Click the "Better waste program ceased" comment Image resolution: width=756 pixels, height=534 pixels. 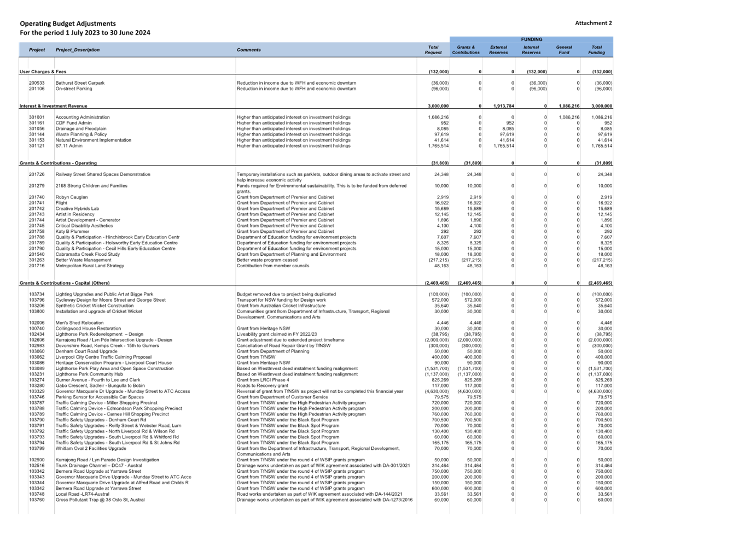tap(267, 260)
